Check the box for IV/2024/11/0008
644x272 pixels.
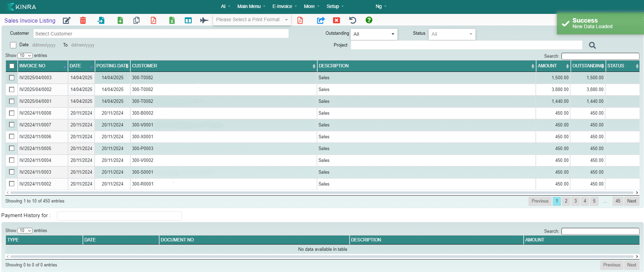click(x=12, y=113)
